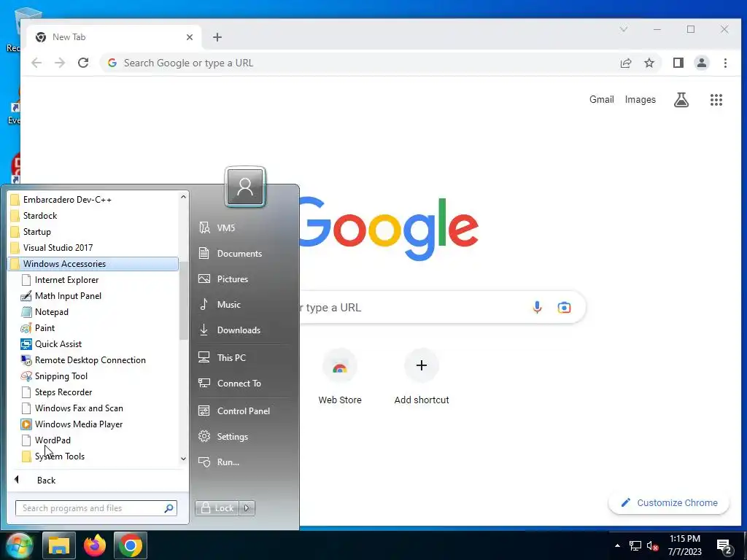Click the share page icon in address bar
The width and height of the screenshot is (747, 560).
tap(625, 63)
